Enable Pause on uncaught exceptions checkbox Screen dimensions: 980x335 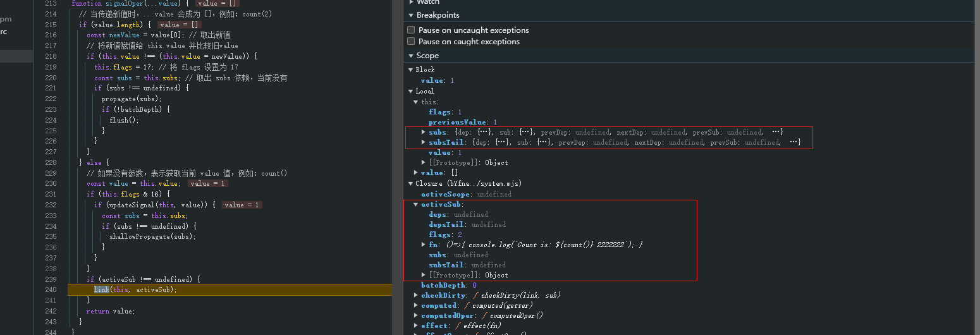pyautogui.click(x=411, y=30)
